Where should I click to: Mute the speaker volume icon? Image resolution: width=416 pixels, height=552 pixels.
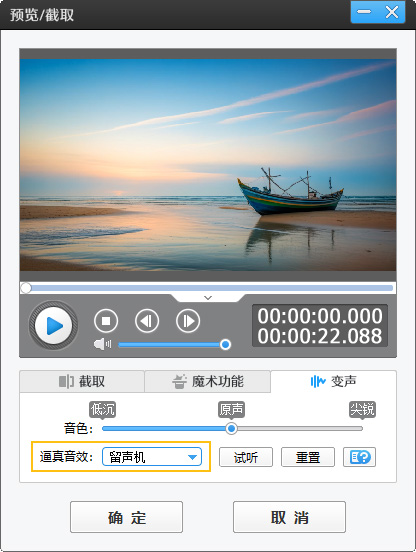pos(102,344)
